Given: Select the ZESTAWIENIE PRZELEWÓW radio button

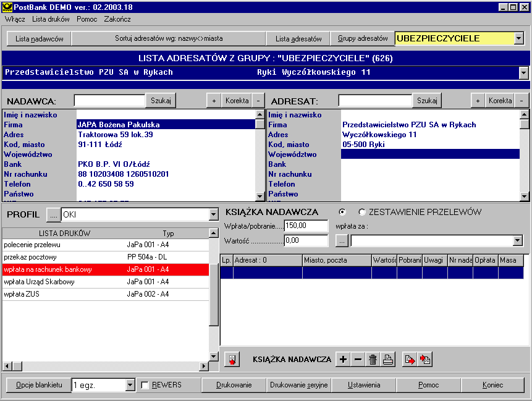Looking at the screenshot, I should tap(362, 212).
